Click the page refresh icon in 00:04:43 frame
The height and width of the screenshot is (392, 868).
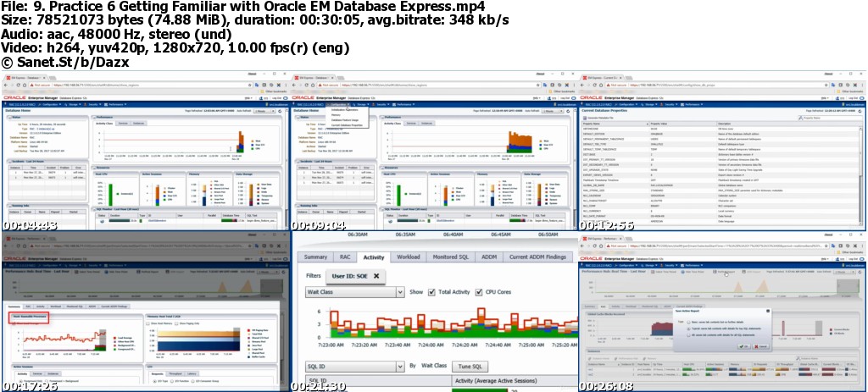(x=280, y=111)
